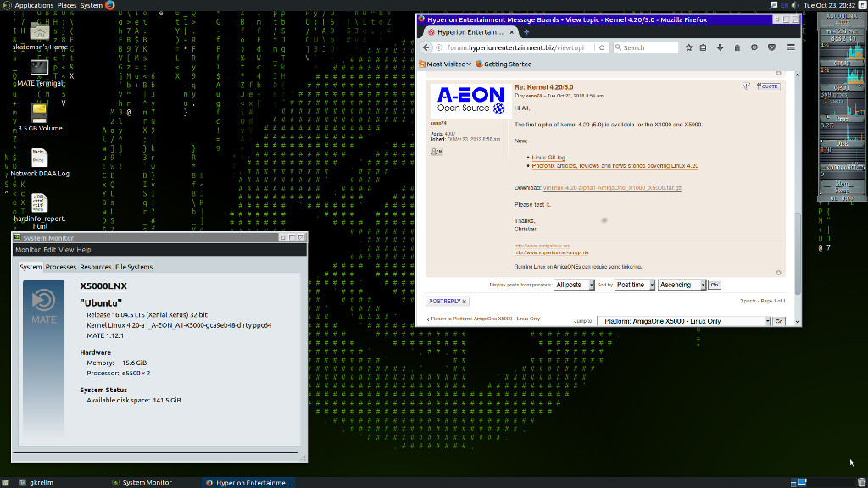The image size is (868, 488).
Task: Select System Monitor in the taskbar
Action: click(142, 482)
